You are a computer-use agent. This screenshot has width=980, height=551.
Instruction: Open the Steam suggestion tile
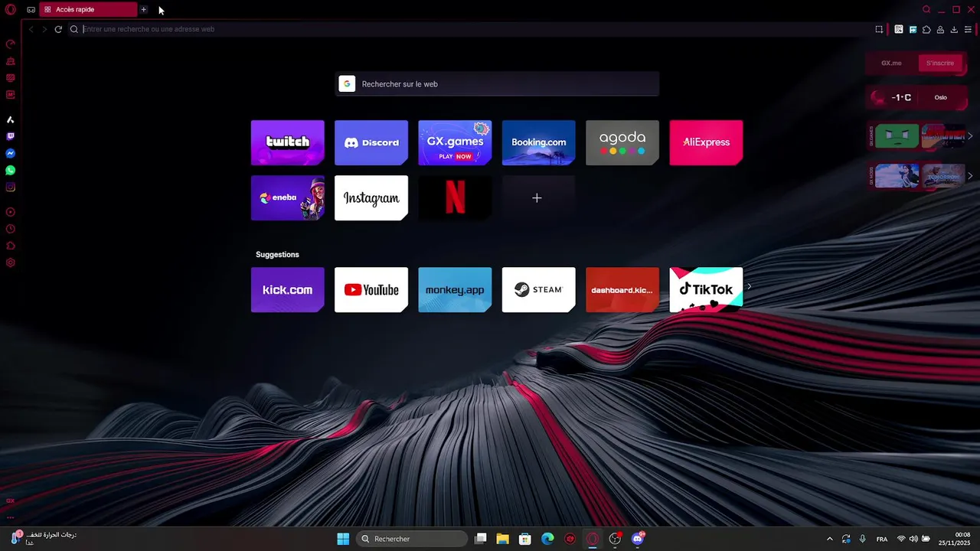point(539,289)
